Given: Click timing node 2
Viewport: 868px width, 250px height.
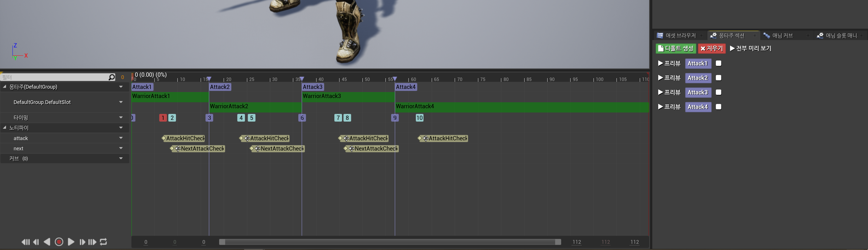Looking at the screenshot, I should (172, 118).
